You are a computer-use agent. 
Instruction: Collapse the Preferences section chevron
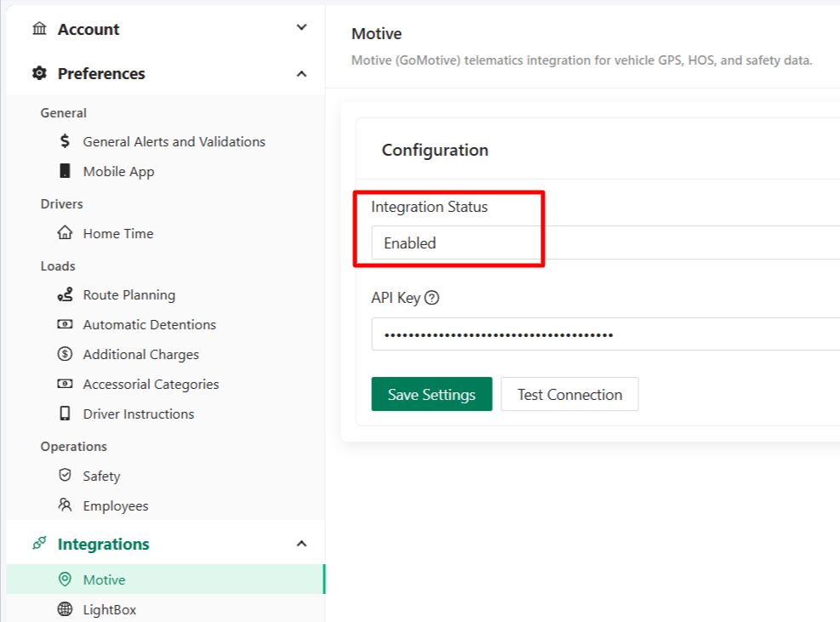(x=301, y=74)
